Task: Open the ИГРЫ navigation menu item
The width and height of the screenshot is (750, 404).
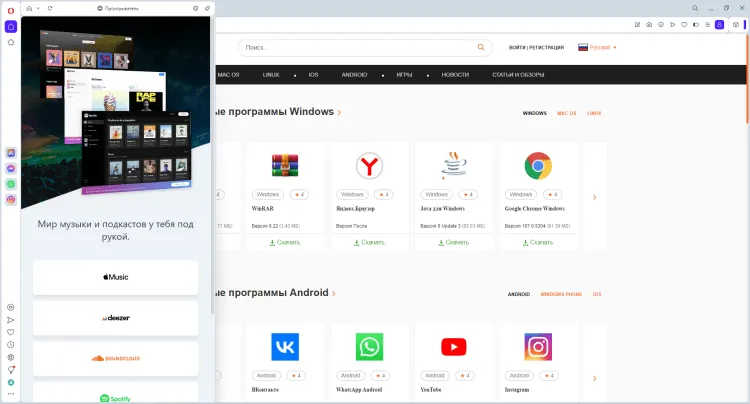Action: point(404,75)
